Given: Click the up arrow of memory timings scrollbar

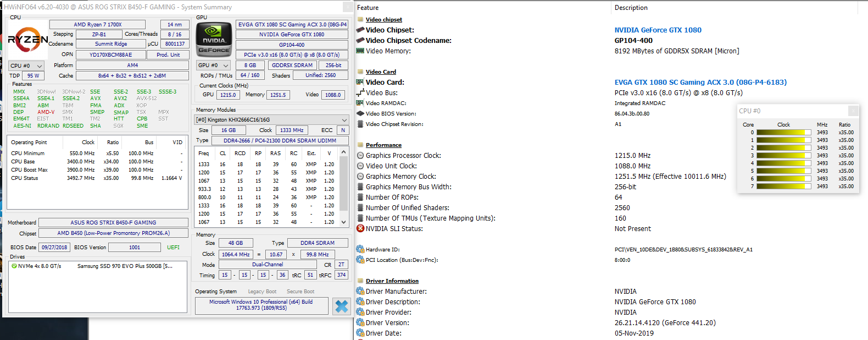Looking at the screenshot, I should (344, 152).
